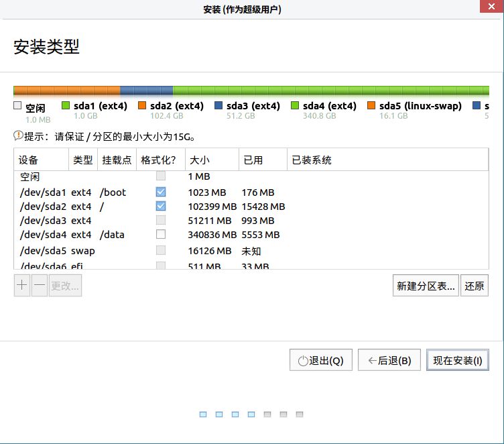Click the 已装系统 column header
The image size is (504, 444).
click(x=387, y=160)
